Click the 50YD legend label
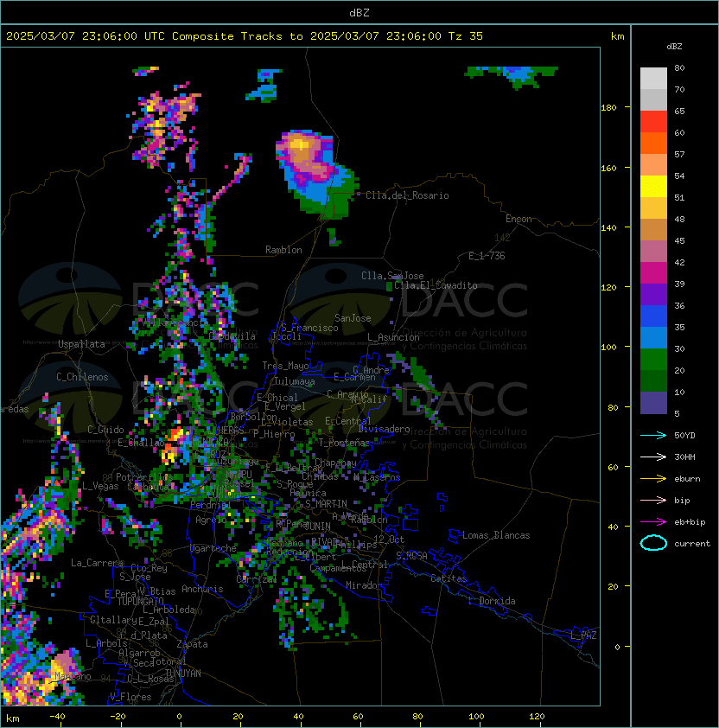This screenshot has width=719, height=728. click(684, 436)
